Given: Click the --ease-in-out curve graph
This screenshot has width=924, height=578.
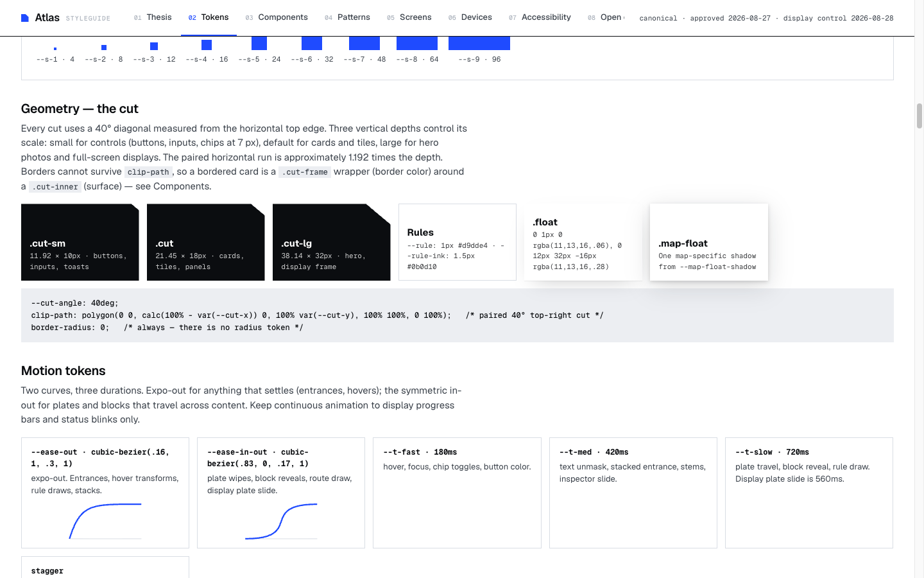Looking at the screenshot, I should pos(281,521).
